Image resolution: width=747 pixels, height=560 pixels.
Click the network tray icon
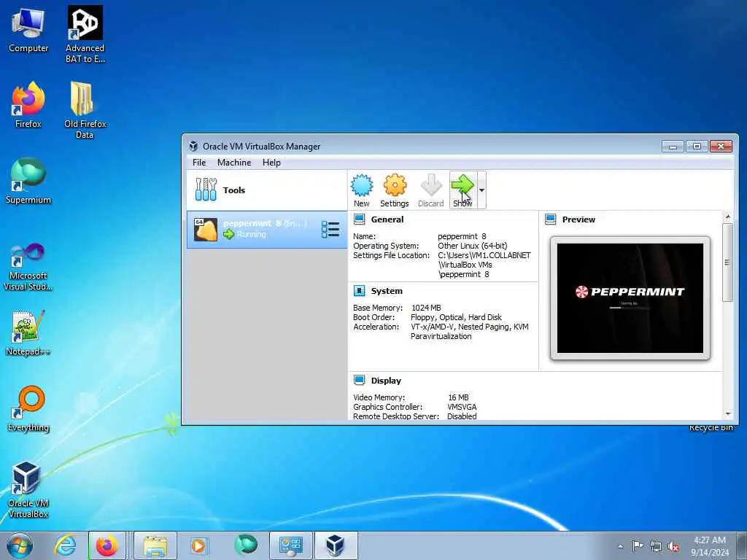[656, 546]
